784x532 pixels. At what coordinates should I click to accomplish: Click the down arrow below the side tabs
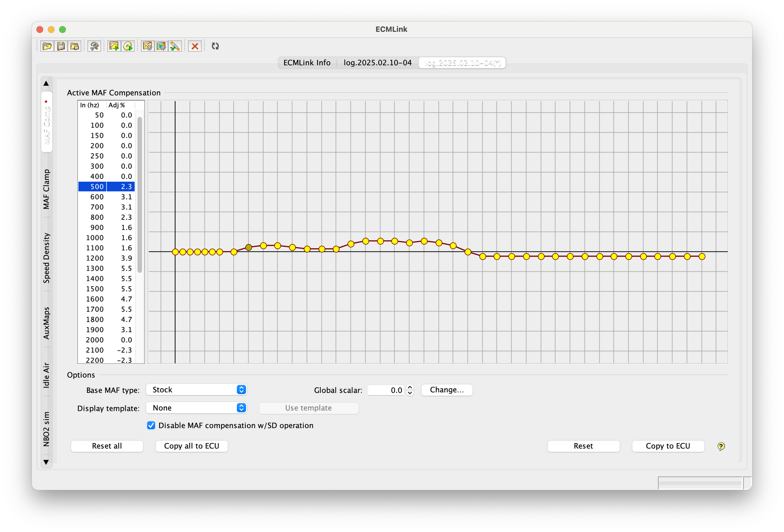pos(46,462)
